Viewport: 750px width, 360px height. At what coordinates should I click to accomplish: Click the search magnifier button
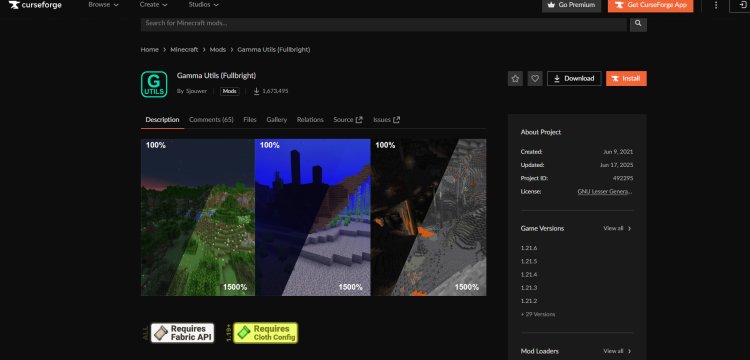pyautogui.click(x=638, y=23)
